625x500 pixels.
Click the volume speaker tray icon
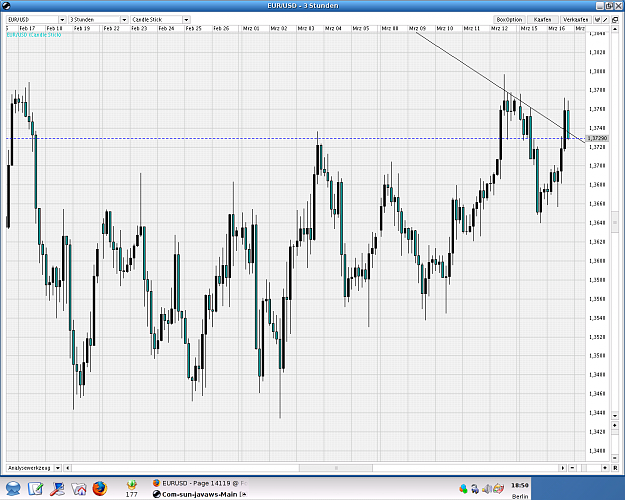[x=487, y=488]
